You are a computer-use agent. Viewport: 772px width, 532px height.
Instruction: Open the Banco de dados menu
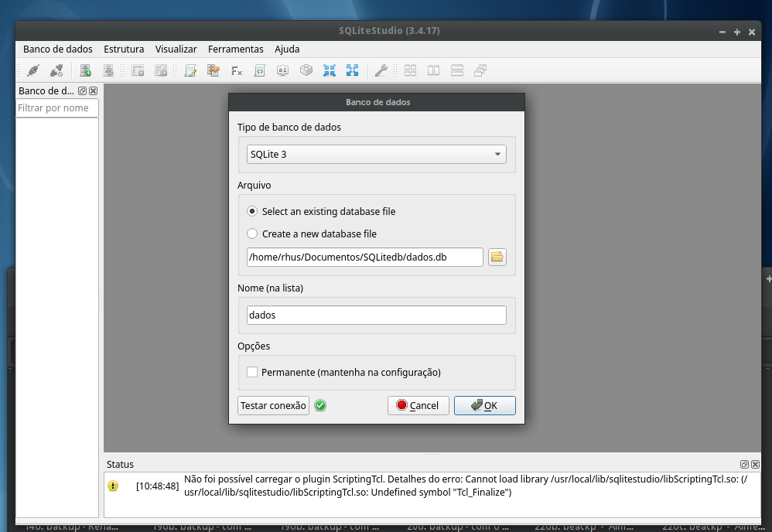click(x=58, y=49)
